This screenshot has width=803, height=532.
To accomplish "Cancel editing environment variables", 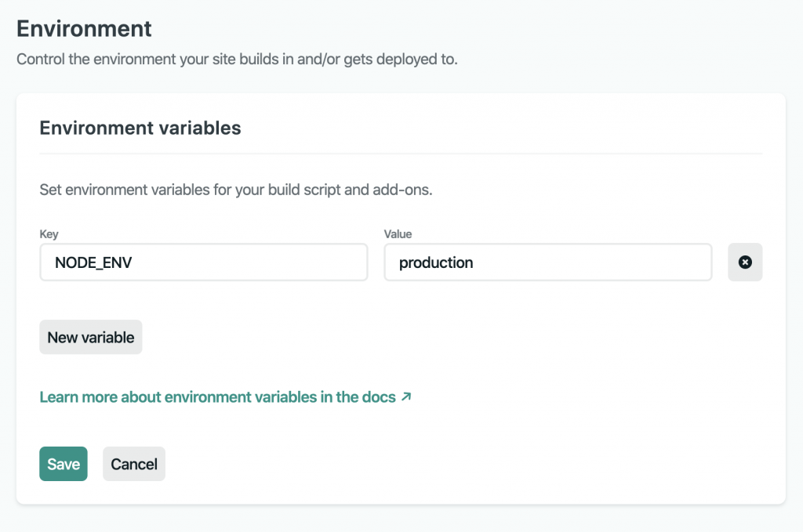I will [x=134, y=464].
